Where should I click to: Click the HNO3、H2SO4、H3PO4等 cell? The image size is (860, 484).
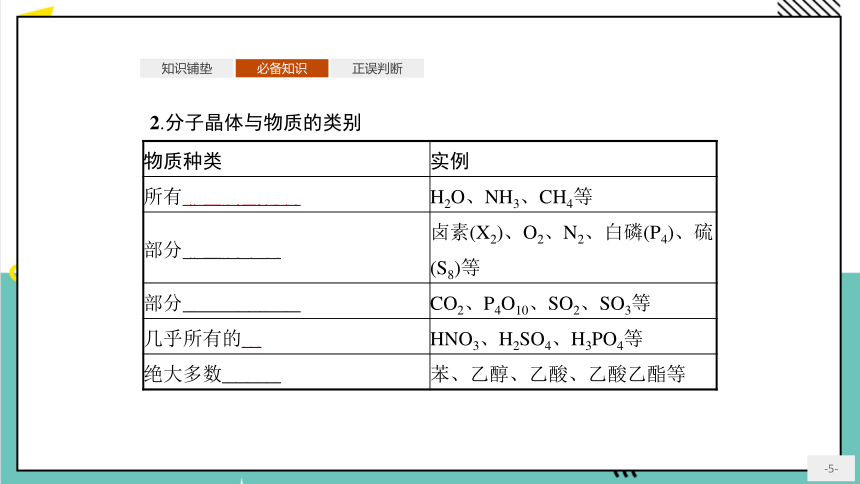click(x=573, y=337)
